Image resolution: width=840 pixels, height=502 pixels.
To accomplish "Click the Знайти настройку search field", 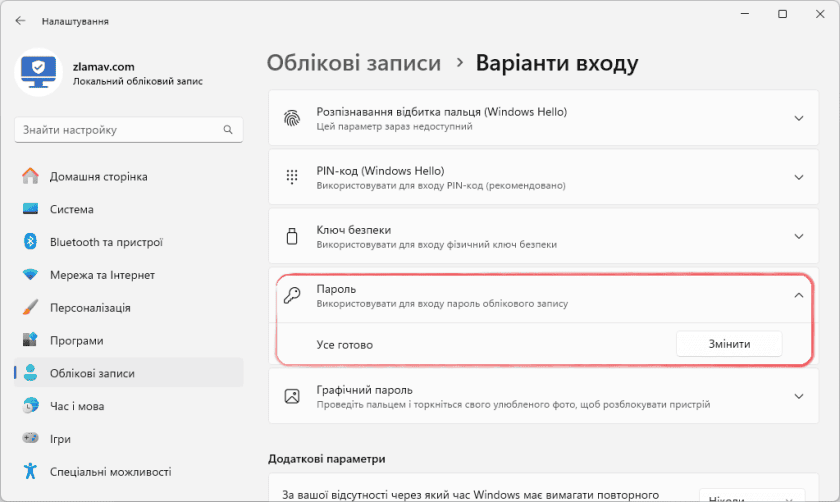I will [129, 130].
